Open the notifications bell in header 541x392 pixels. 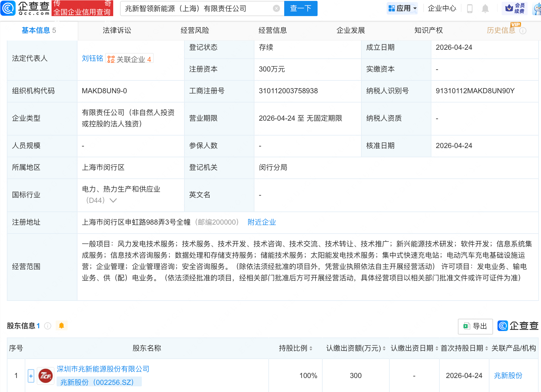(485, 9)
